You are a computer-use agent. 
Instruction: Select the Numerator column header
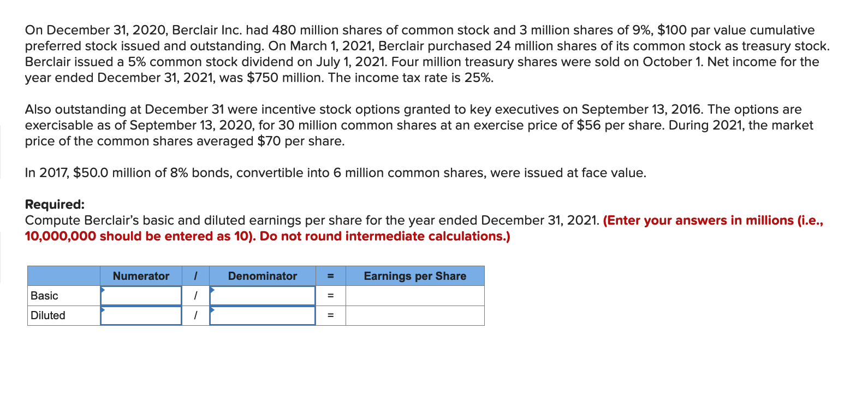tap(142, 276)
